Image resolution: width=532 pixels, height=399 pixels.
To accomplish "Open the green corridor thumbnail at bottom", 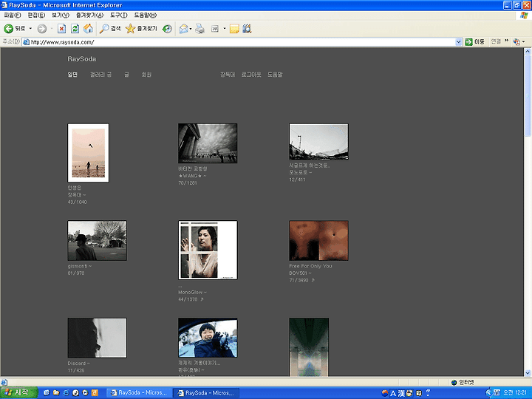I will coord(309,347).
